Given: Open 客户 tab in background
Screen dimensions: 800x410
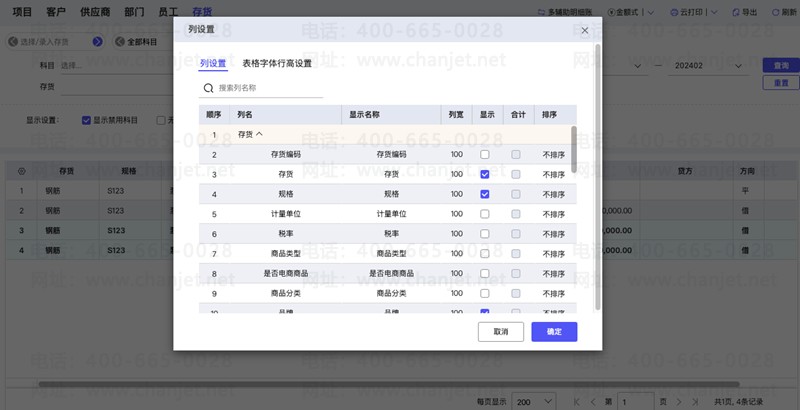Looking at the screenshot, I should click(x=56, y=12).
